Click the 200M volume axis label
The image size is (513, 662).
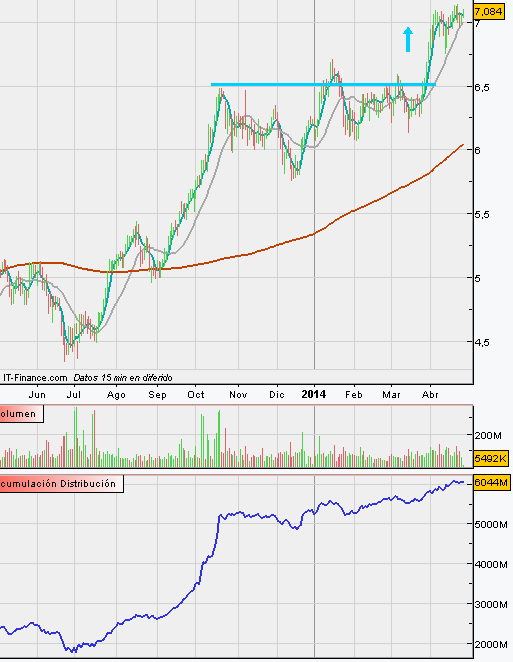488,435
